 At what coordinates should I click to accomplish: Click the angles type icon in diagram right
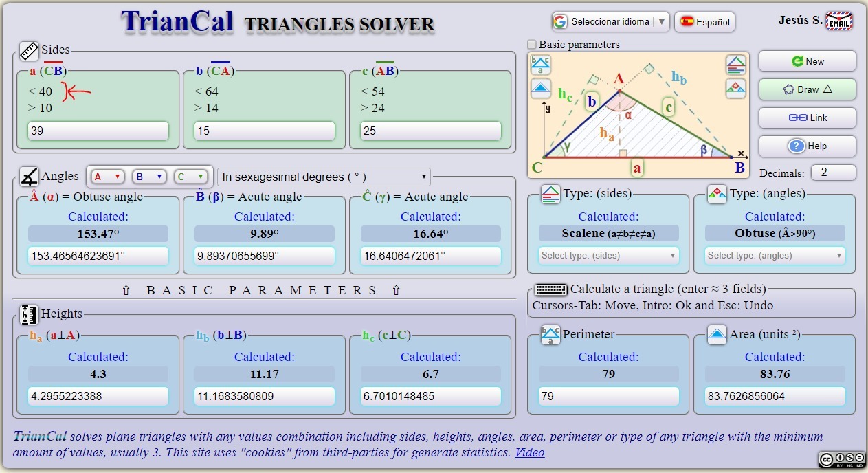tap(735, 89)
